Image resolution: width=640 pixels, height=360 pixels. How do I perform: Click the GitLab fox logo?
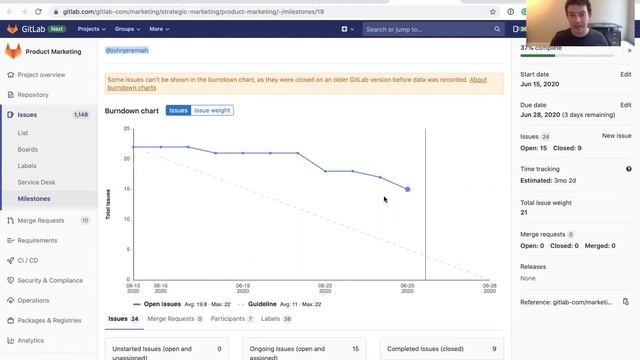click(13, 29)
